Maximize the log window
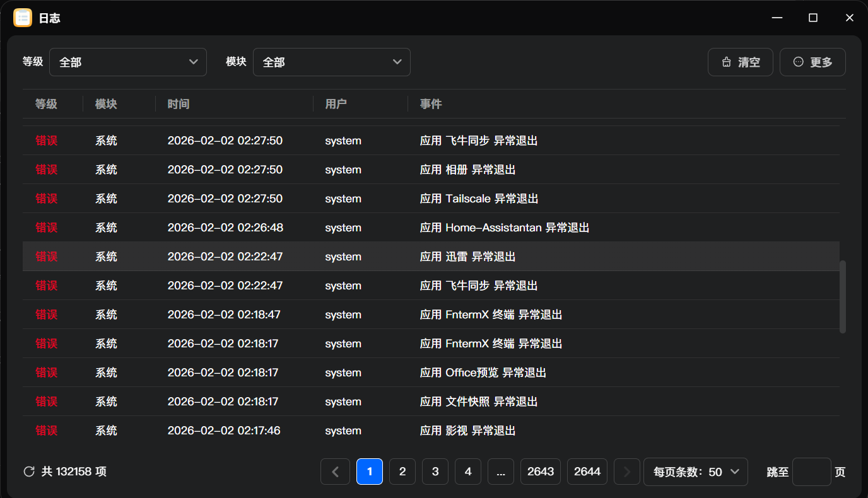This screenshot has width=868, height=498. [813, 18]
